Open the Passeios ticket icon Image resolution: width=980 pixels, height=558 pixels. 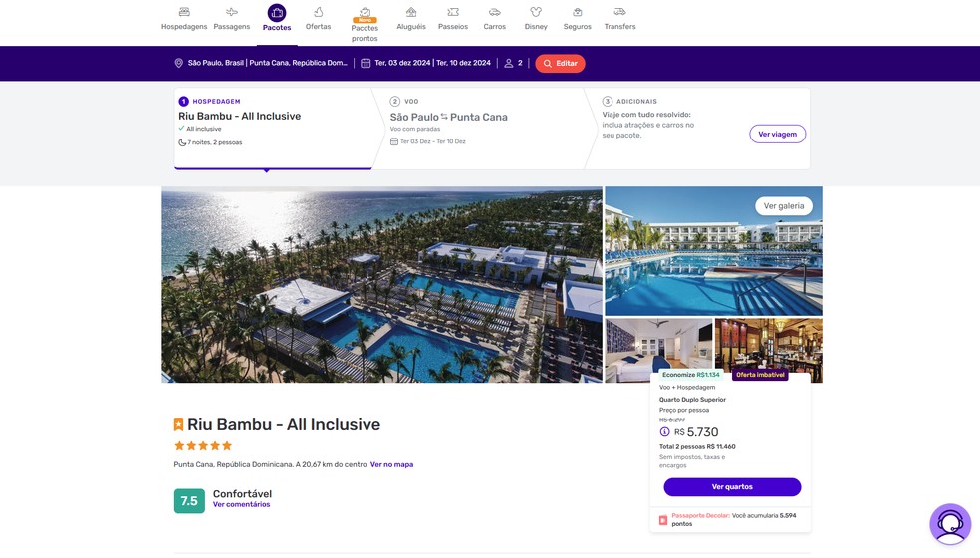click(453, 12)
